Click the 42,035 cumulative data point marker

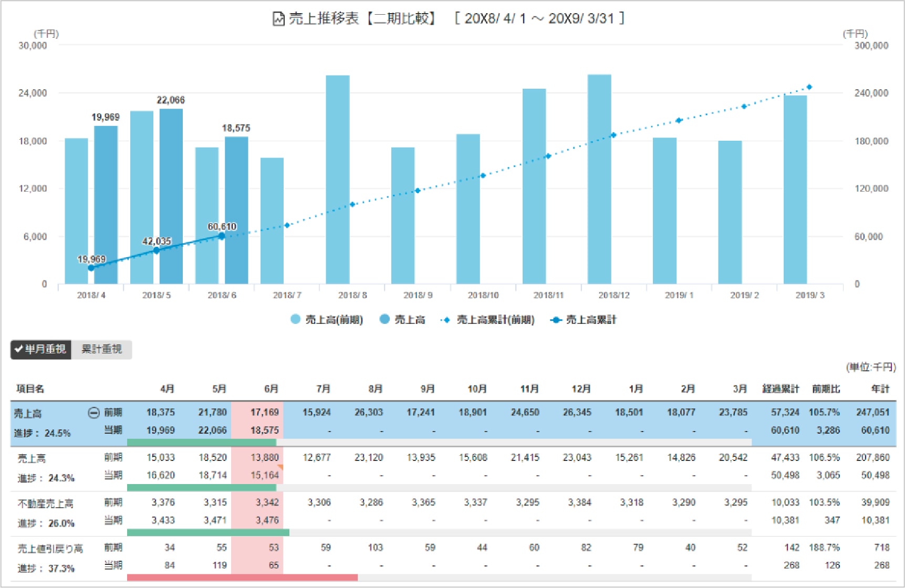156,250
